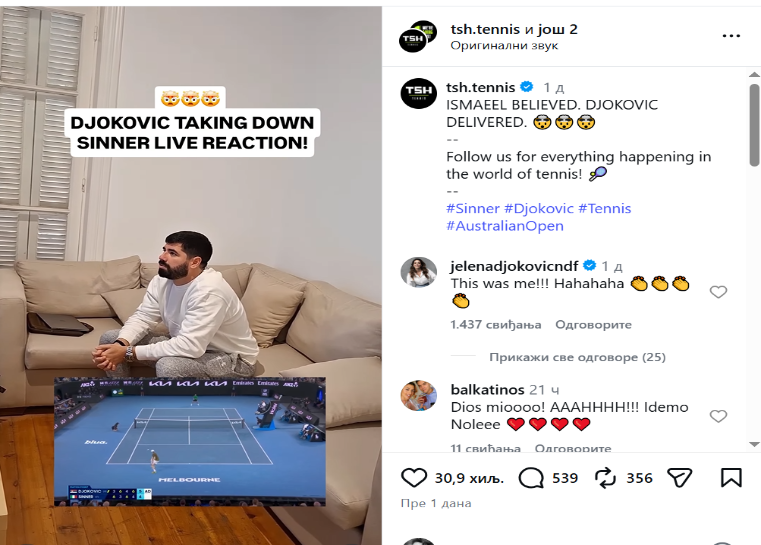Screen dimensions: 761x545
Task: Like jelenadjokovicndf's comment with heart
Action: (x=718, y=292)
